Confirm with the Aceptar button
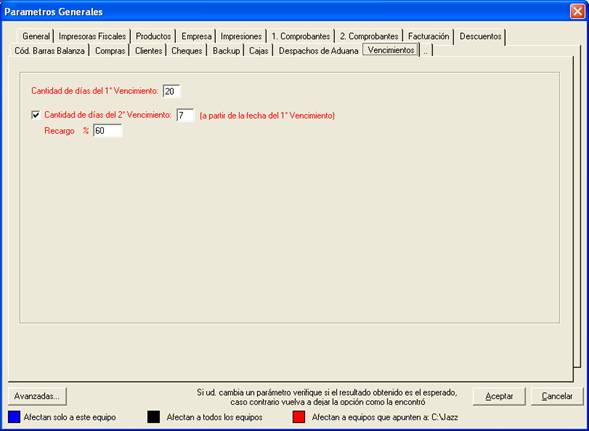The width and height of the screenshot is (589, 431). tap(499, 396)
